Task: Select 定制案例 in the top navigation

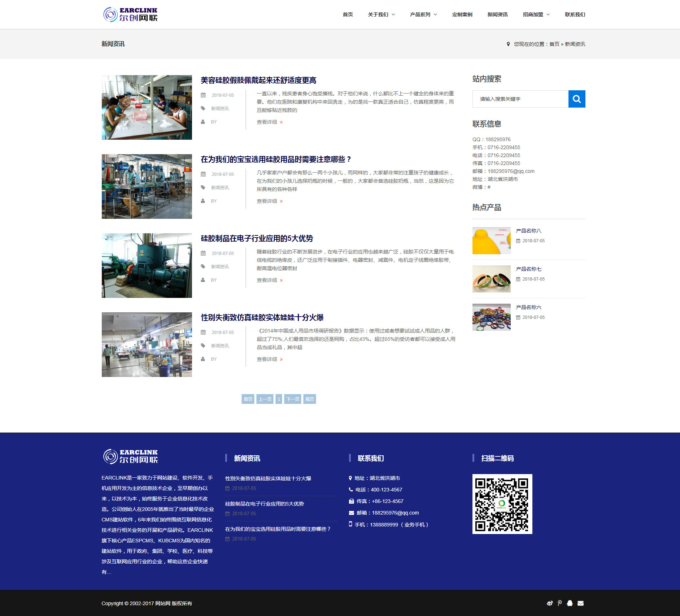Action: tap(462, 14)
